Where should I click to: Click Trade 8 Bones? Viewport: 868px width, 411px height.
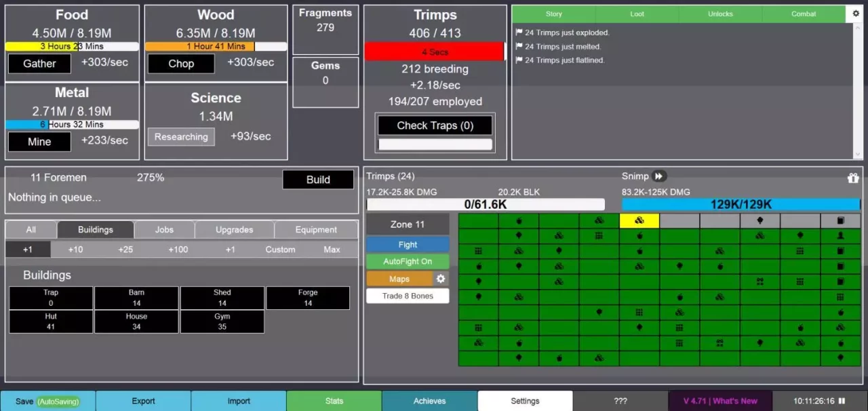pos(408,296)
